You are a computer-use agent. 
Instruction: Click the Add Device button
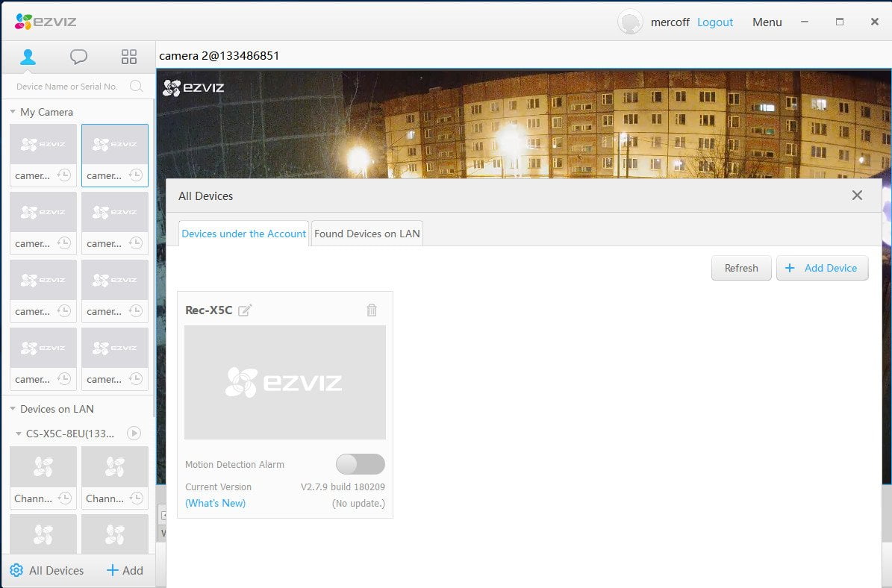tap(822, 268)
